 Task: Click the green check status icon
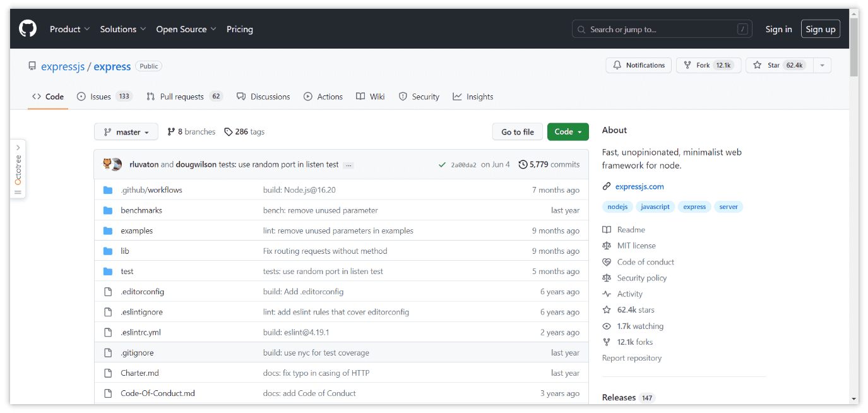click(x=442, y=165)
